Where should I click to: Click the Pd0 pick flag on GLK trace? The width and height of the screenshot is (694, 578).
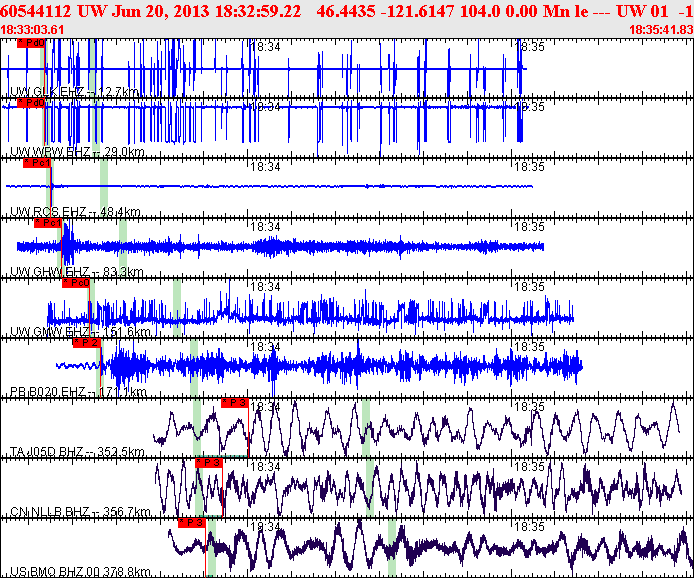click(31, 45)
